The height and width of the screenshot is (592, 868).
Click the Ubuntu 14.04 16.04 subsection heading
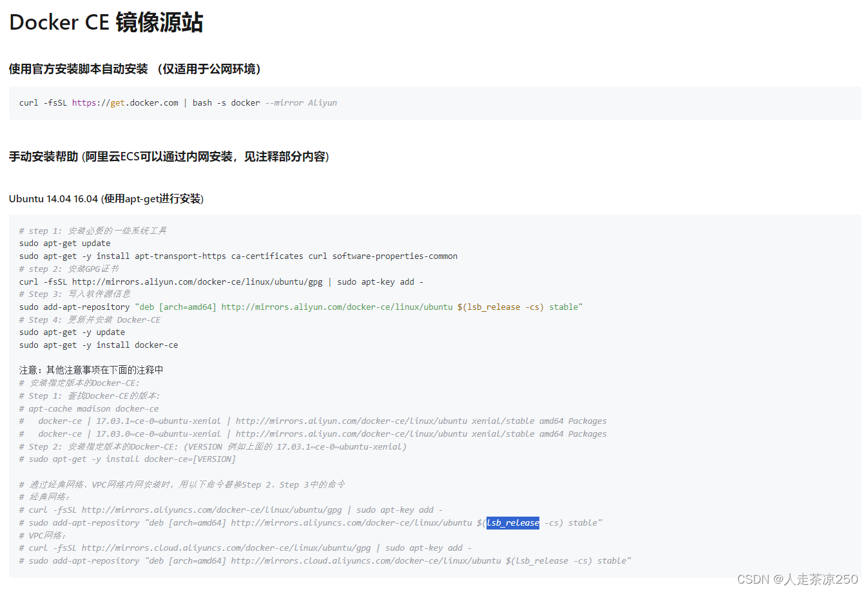click(106, 198)
